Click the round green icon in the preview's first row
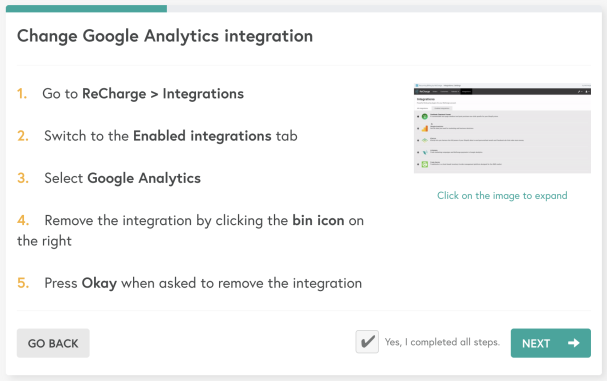Image resolution: width=607 pixels, height=381 pixels. [425, 116]
